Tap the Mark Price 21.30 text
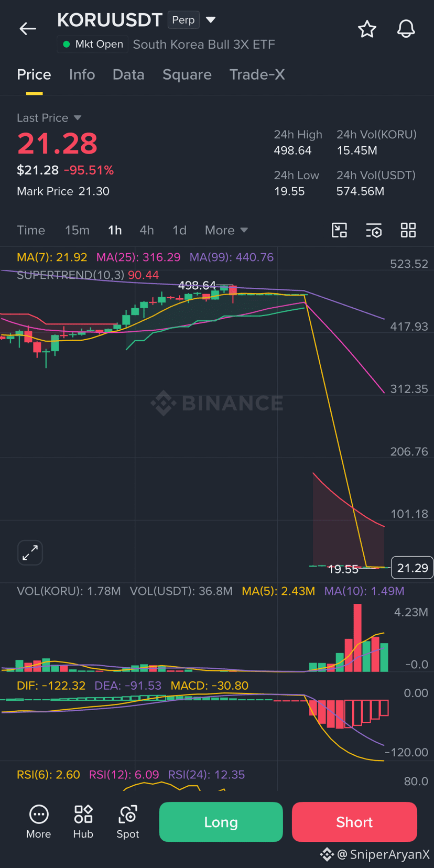The width and height of the screenshot is (434, 868). pyautogui.click(x=63, y=191)
